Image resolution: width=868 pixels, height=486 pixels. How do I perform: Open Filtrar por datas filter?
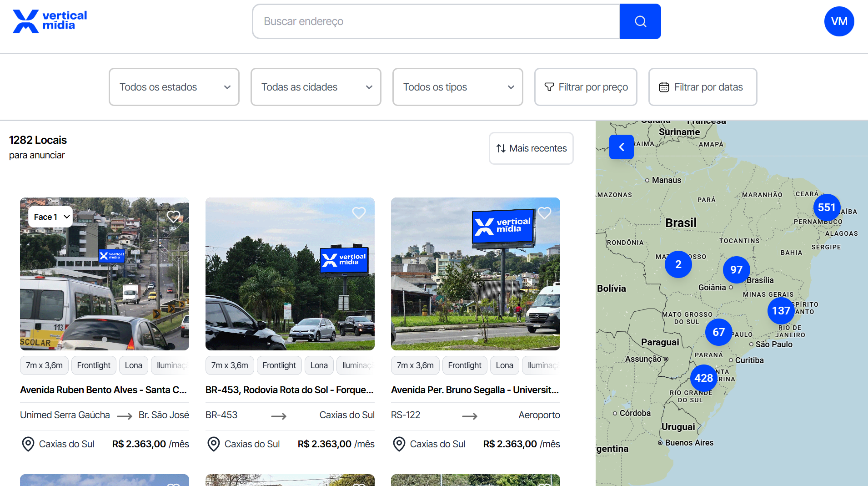point(702,87)
